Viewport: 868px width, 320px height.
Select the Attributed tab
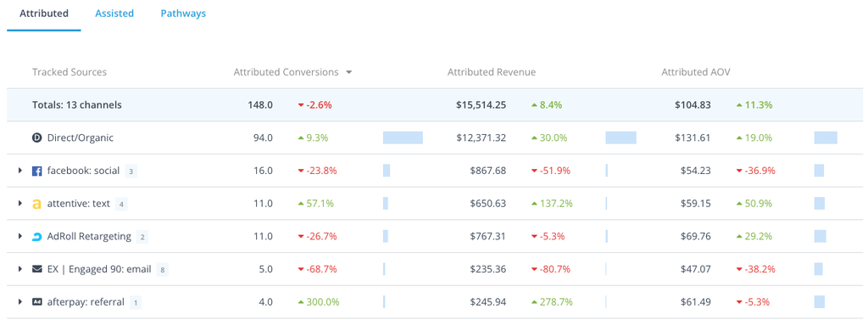[x=44, y=14]
